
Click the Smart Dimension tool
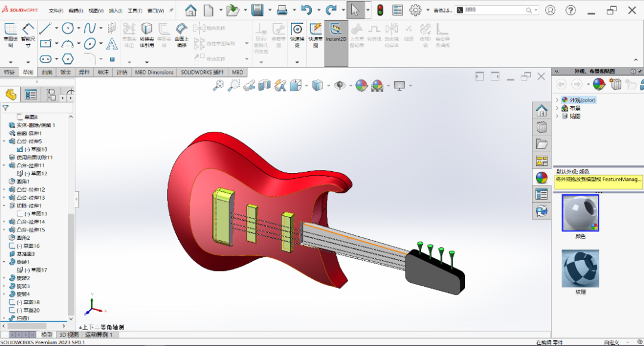[28, 35]
